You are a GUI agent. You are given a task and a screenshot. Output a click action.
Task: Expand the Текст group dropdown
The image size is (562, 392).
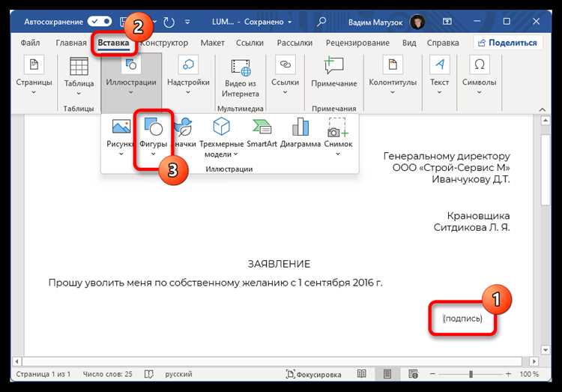[x=439, y=76]
